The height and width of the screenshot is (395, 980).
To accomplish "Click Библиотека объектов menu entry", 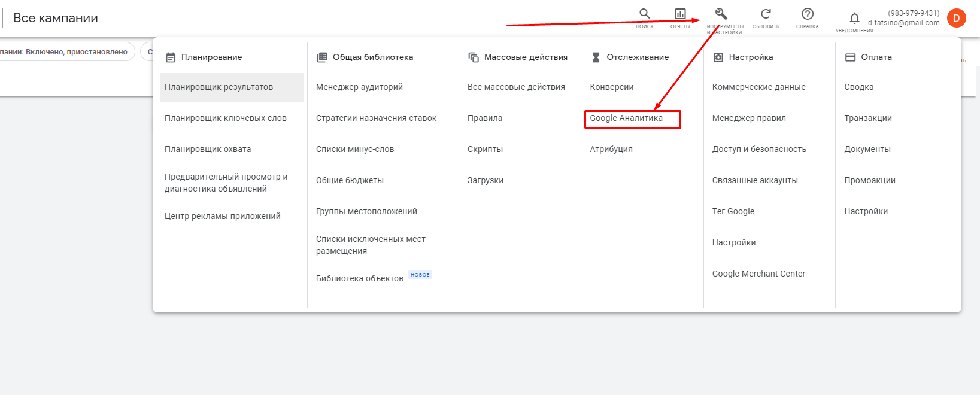I will (x=360, y=279).
